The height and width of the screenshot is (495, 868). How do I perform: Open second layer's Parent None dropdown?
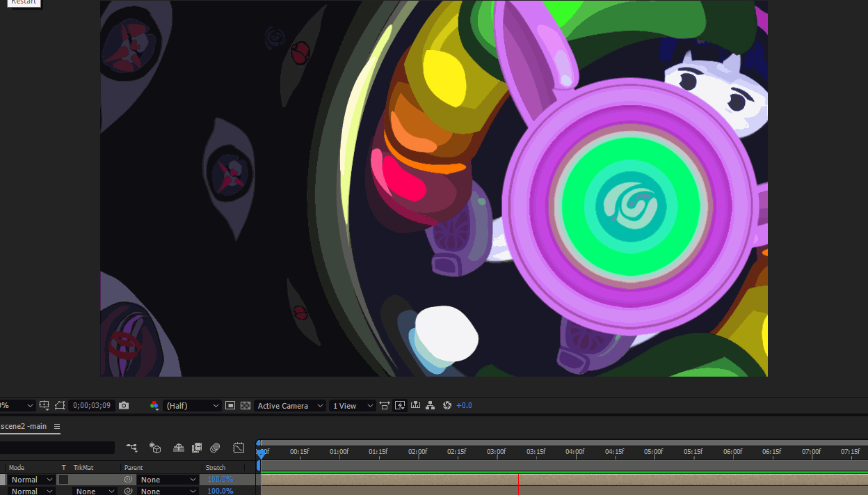pos(168,491)
